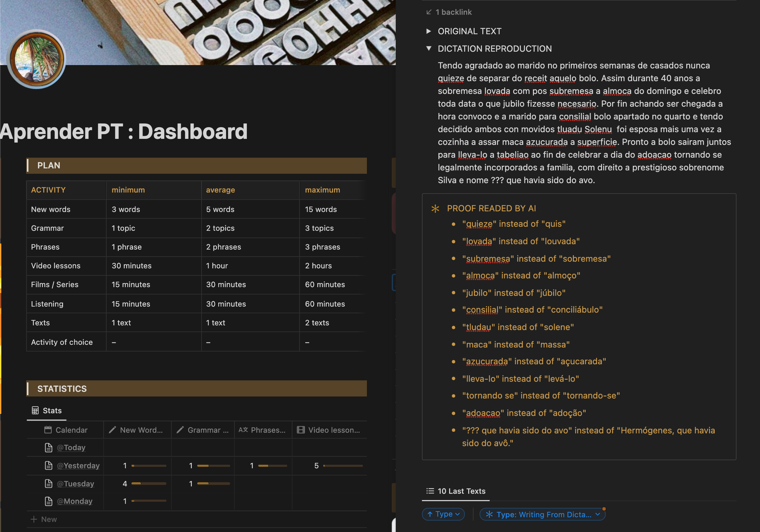Open the @Yesterday page link
Viewport: 760px width, 532px height.
click(78, 466)
